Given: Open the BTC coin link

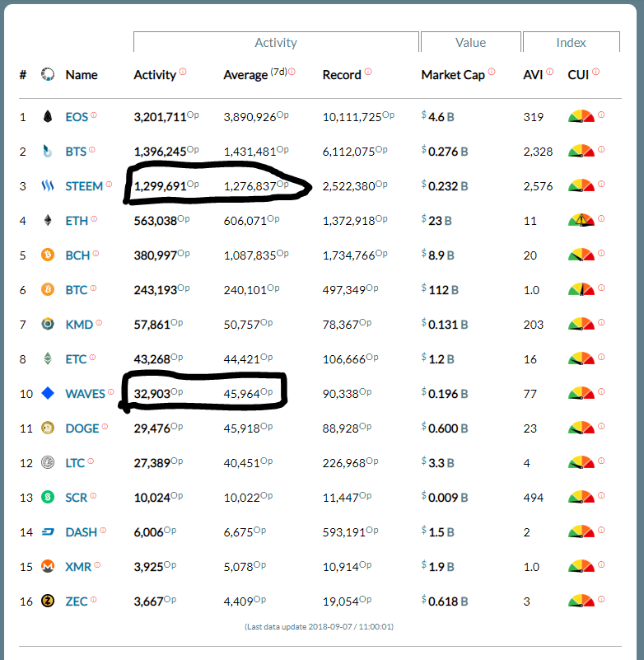Looking at the screenshot, I should (76, 289).
